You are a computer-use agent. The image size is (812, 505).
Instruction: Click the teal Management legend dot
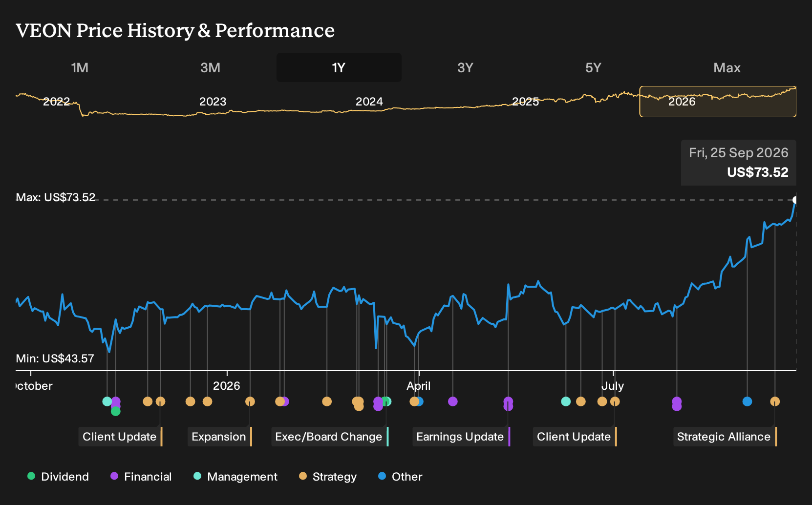(197, 476)
